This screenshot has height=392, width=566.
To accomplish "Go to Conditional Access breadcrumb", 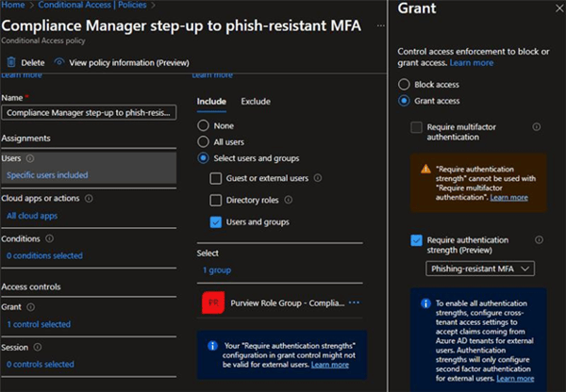I will pos(75,5).
